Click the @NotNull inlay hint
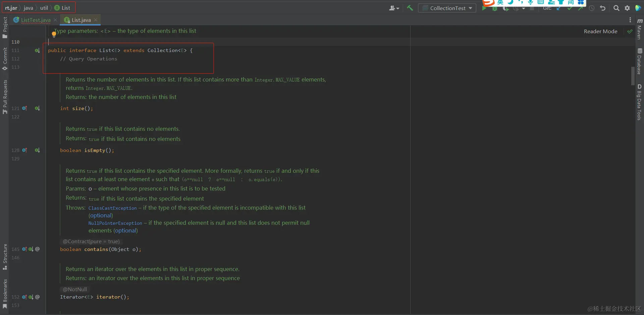 (75, 289)
